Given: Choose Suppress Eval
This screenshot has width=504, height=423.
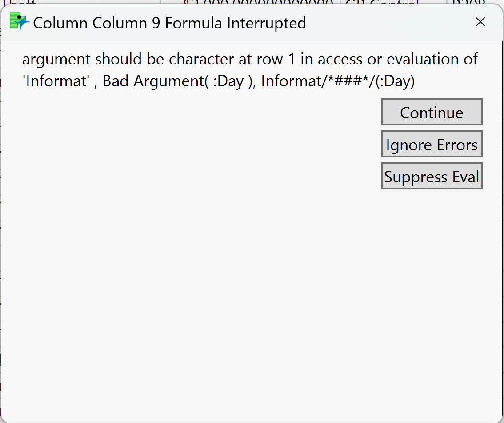Looking at the screenshot, I should pyautogui.click(x=432, y=176).
